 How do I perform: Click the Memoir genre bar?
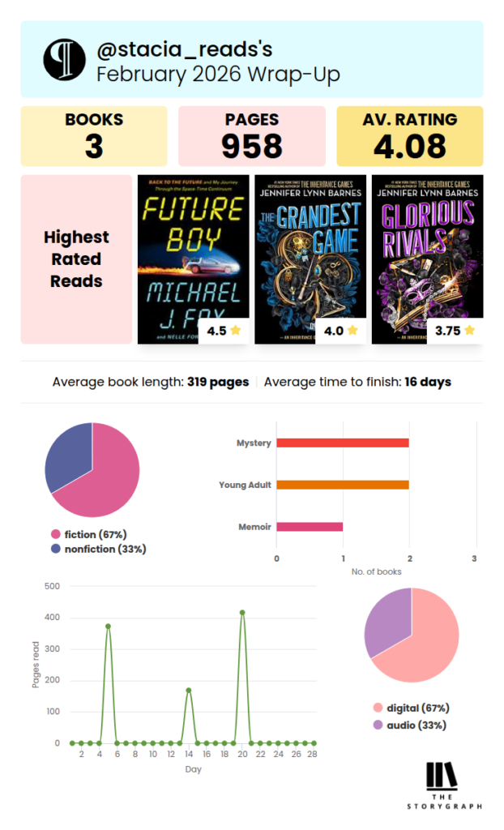pos(310,527)
